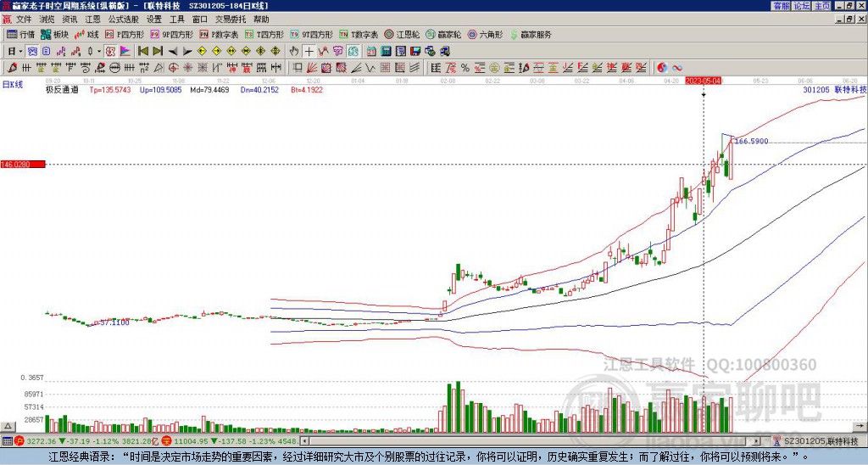Open the 赢家轮 tool
This screenshot has height=465, width=868.
click(x=443, y=34)
